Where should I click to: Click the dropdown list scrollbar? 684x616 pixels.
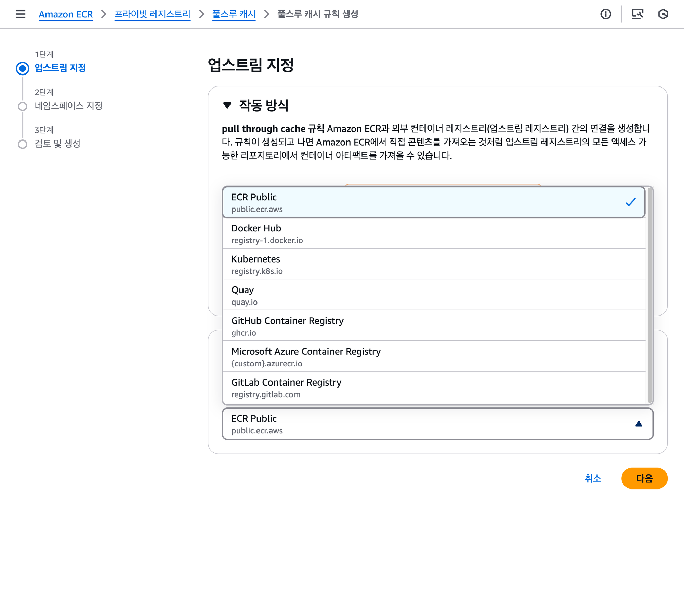(x=650, y=295)
